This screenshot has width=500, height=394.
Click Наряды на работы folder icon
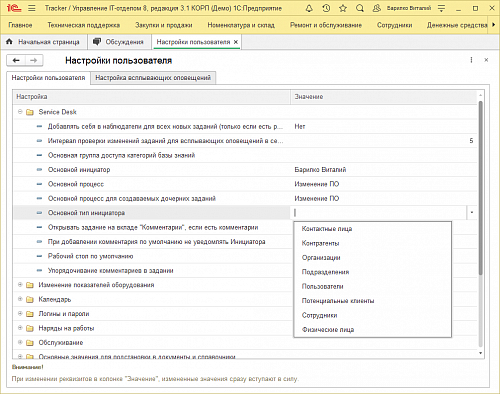click(x=30, y=328)
